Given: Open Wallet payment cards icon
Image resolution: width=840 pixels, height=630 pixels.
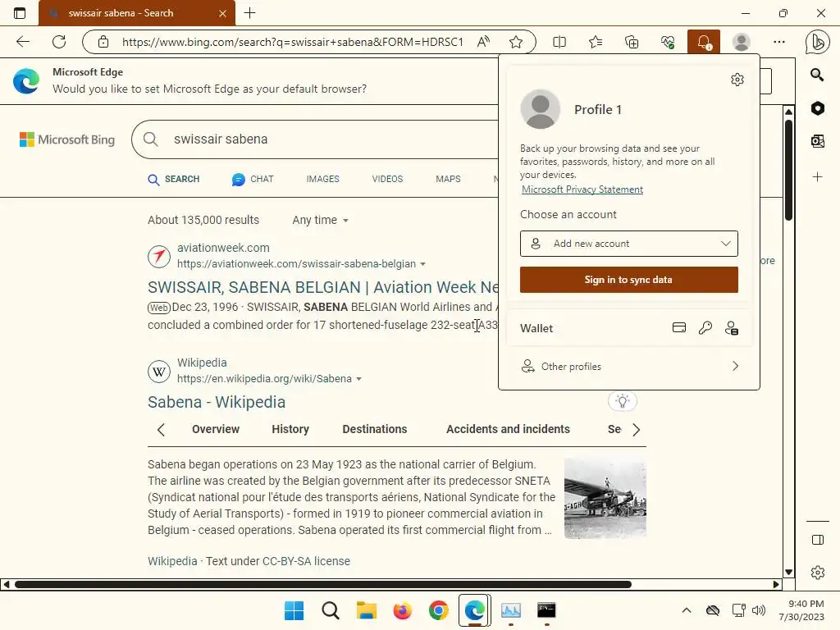Looking at the screenshot, I should pyautogui.click(x=678, y=328).
